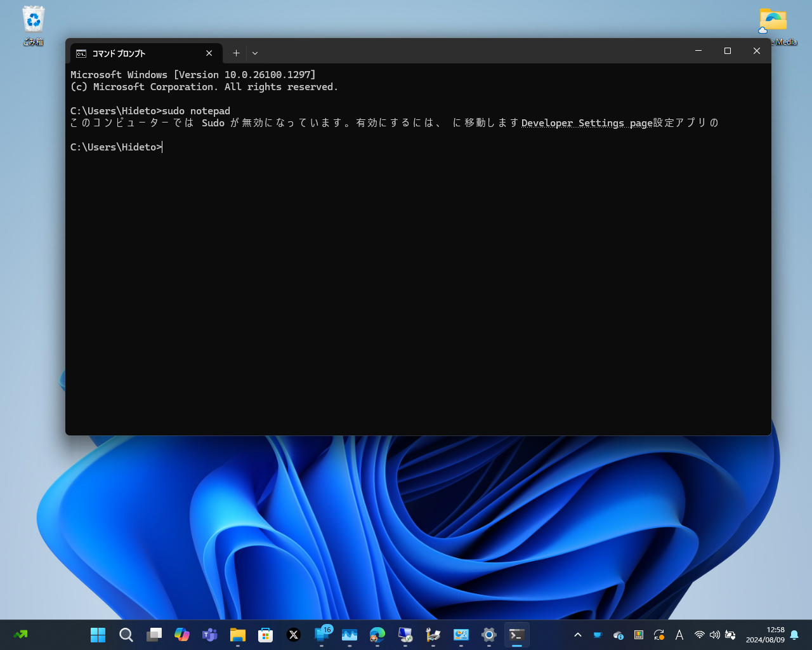Open the X app from the taskbar

coord(293,634)
